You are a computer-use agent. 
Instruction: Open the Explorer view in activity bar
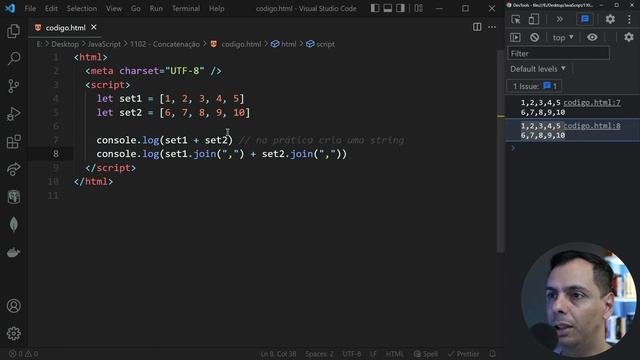tap(13, 31)
